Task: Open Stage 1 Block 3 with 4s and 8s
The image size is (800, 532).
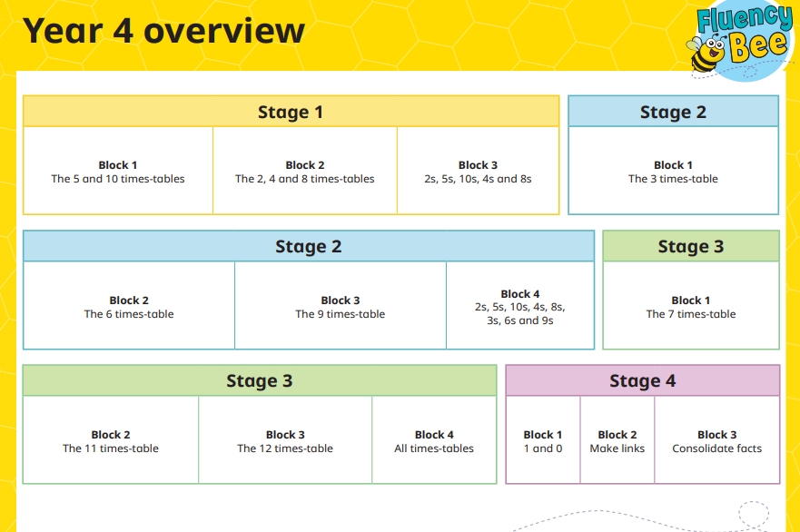Action: coord(478,172)
